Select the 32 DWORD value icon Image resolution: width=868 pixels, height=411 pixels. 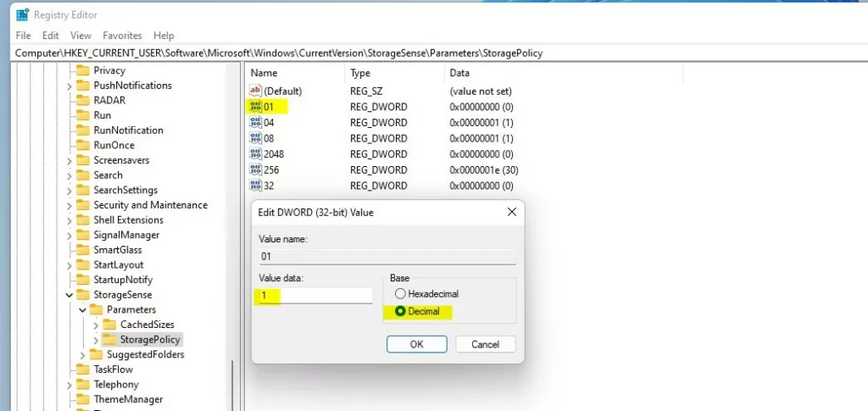point(255,186)
